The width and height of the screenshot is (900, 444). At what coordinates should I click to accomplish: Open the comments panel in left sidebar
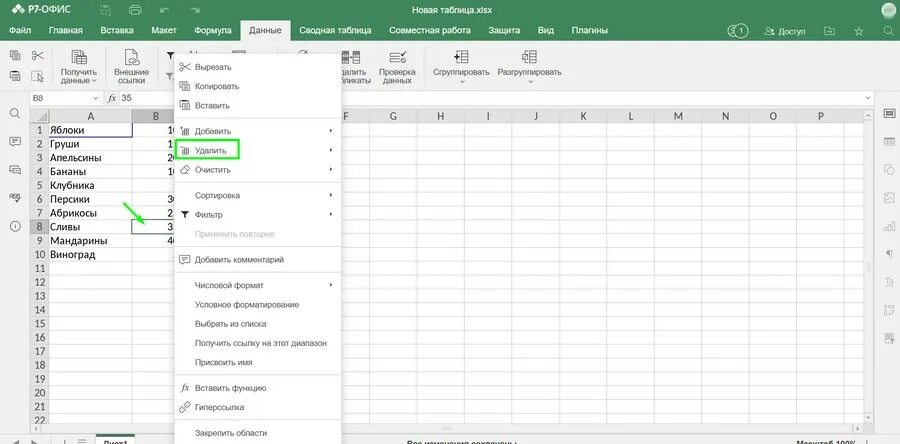(x=15, y=142)
